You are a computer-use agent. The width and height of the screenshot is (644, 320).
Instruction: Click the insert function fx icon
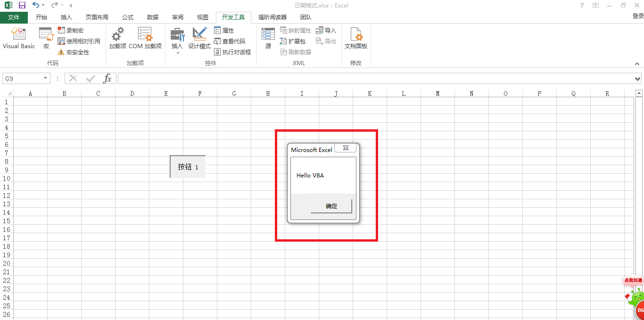click(107, 78)
